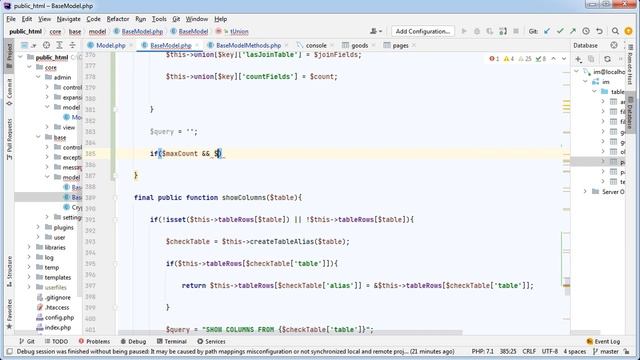
Task: Open Search Everywhere magnifier icon
Action: (615, 31)
